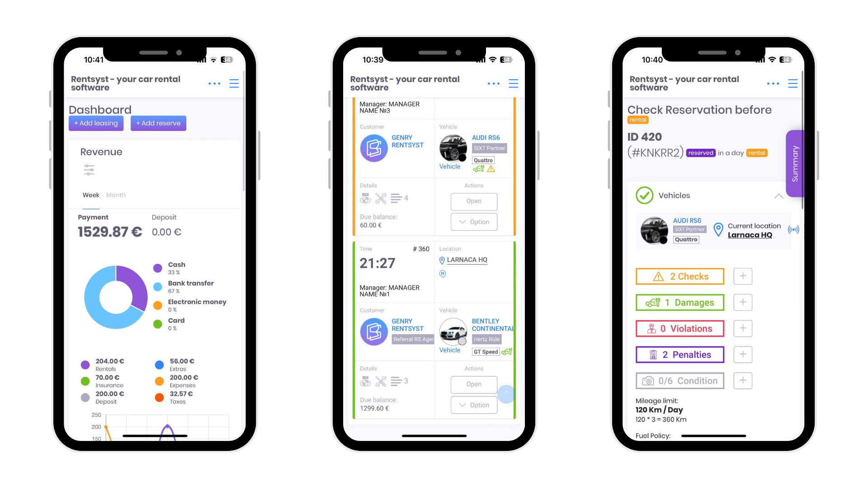
Task: Open the Audi RS6 vehicle thumbnail on reservation
Action: pos(651,231)
